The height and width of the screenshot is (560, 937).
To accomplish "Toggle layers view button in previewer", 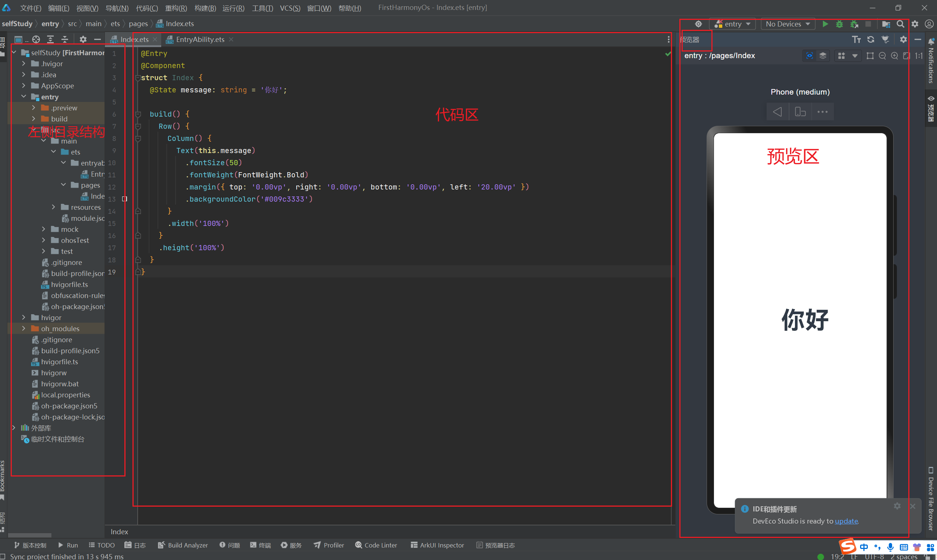I will 823,56.
